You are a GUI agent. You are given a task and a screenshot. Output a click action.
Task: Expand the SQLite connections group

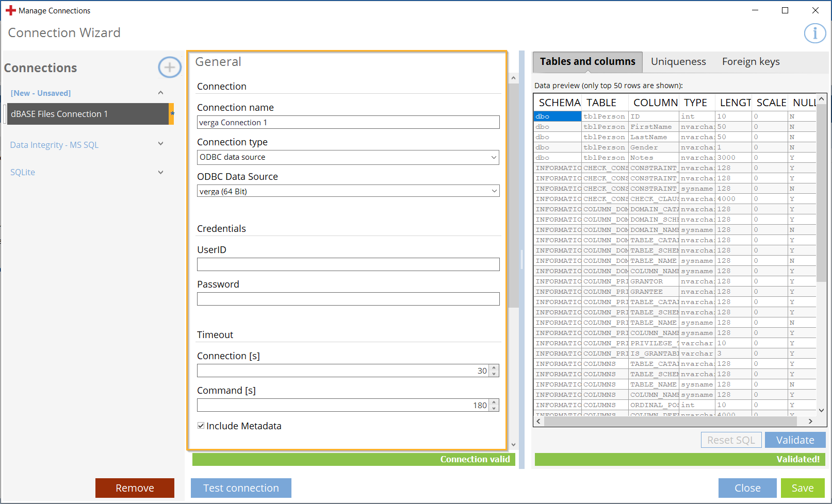pos(160,172)
